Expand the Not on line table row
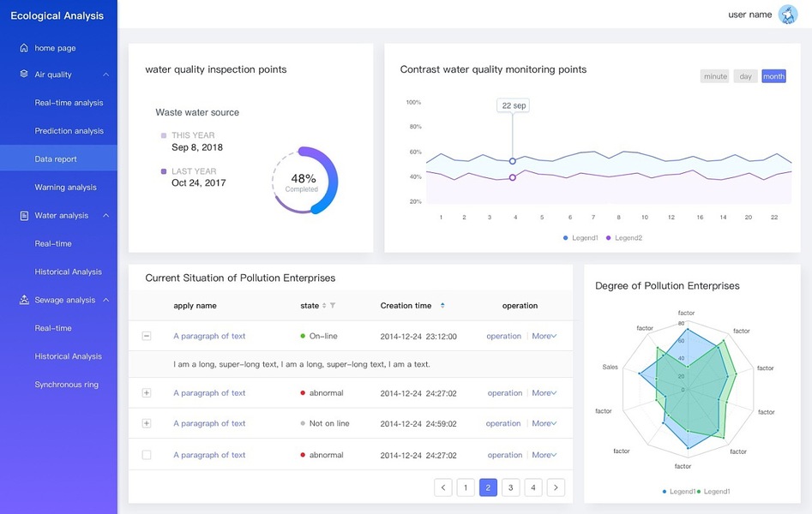 (x=147, y=423)
